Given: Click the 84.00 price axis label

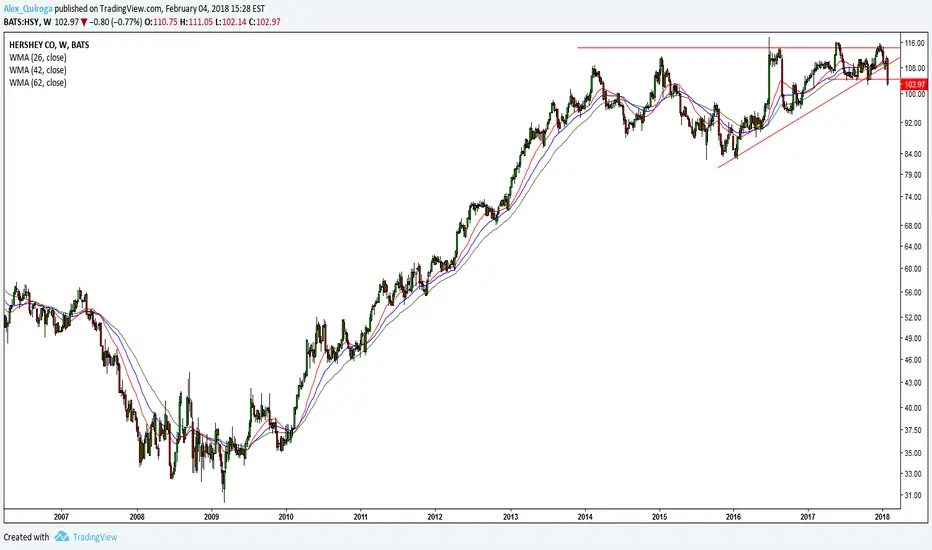Looking at the screenshot, I should tap(915, 154).
